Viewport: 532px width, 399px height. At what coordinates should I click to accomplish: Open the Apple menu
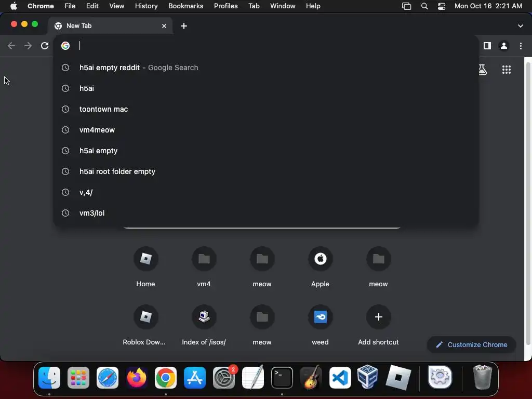14,6
